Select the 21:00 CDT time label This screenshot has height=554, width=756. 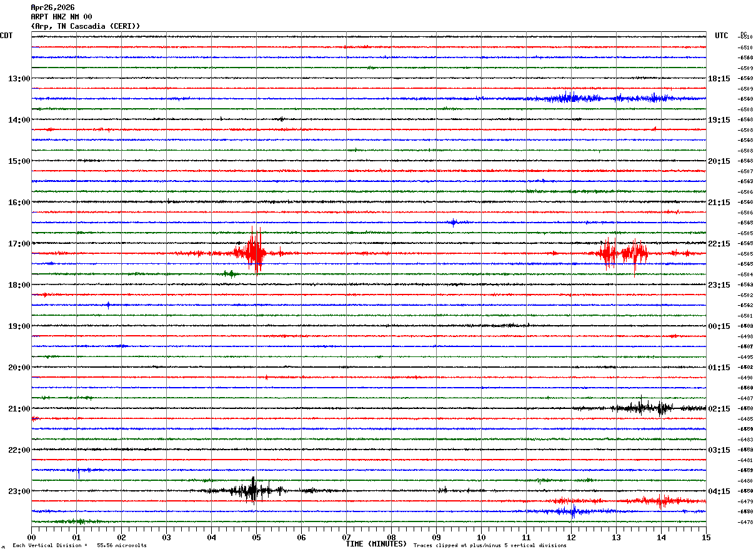coord(19,409)
